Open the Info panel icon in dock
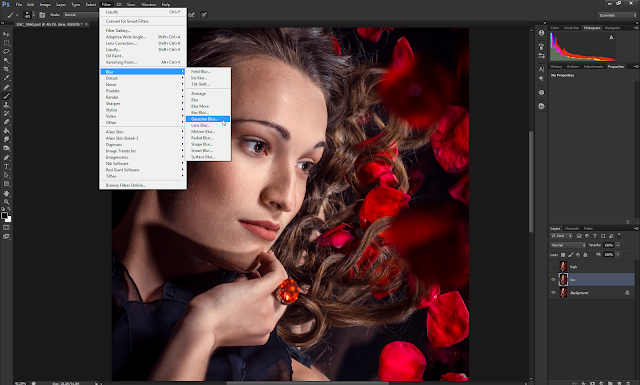Screen dimensions: 640x385 [541, 33]
